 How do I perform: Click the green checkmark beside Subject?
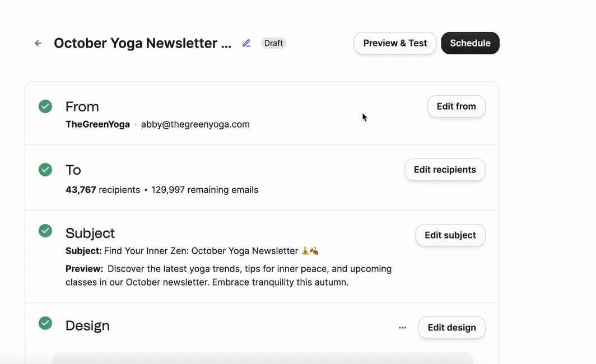tap(45, 231)
